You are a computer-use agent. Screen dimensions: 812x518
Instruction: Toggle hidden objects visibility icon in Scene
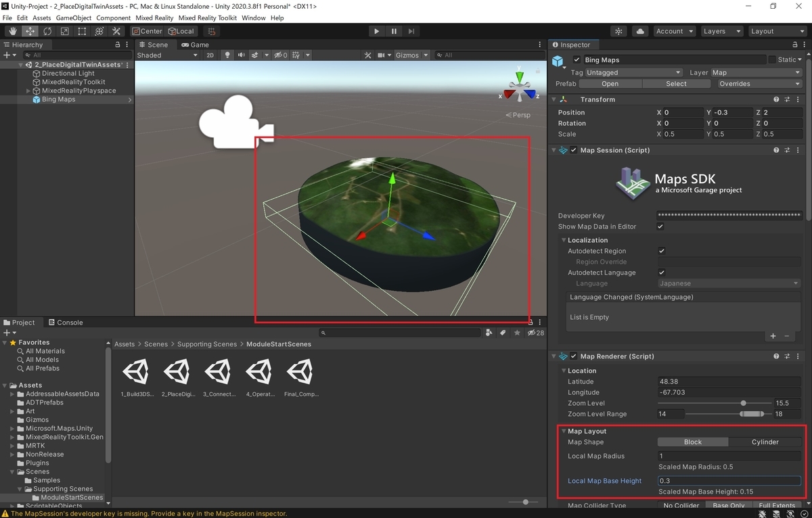pyautogui.click(x=281, y=55)
